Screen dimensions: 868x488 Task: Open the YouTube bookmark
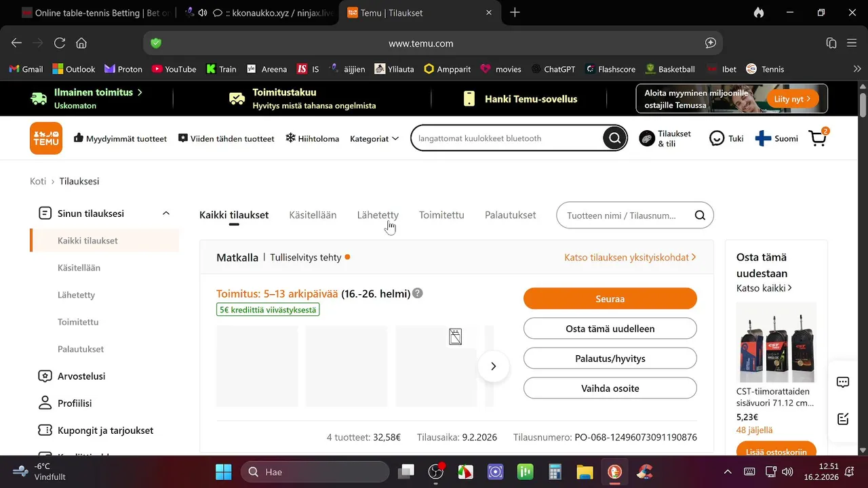174,69
